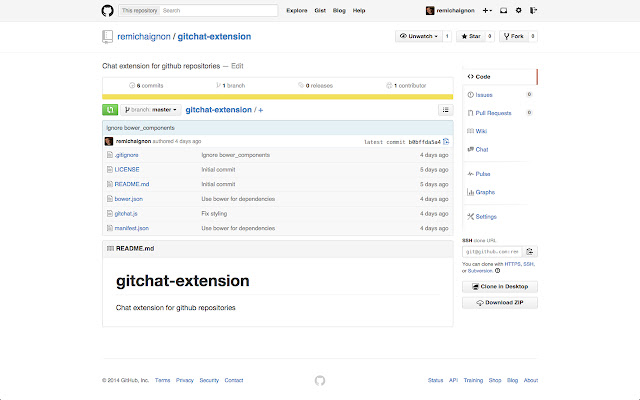Click the plus to create new file
The image size is (640, 400).
point(260,110)
